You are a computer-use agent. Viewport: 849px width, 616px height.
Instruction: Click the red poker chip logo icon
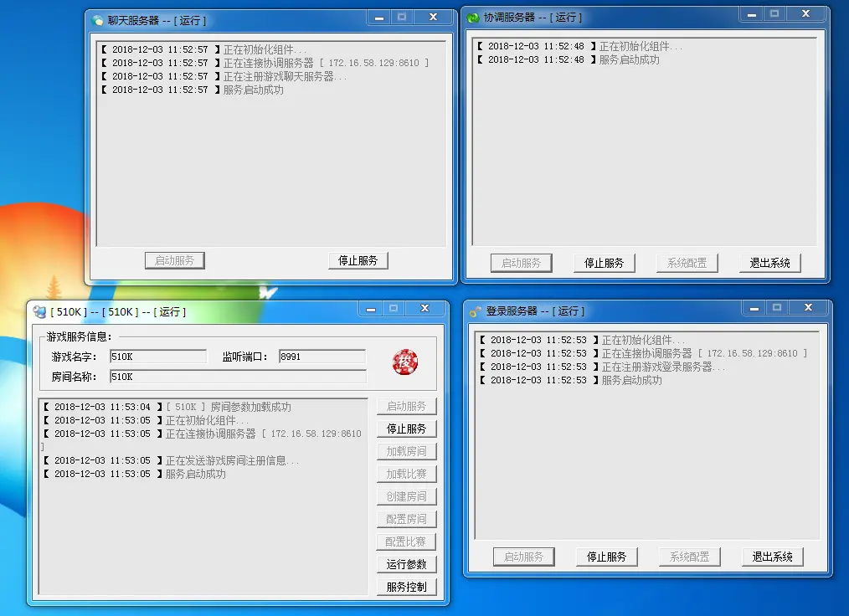(x=406, y=362)
